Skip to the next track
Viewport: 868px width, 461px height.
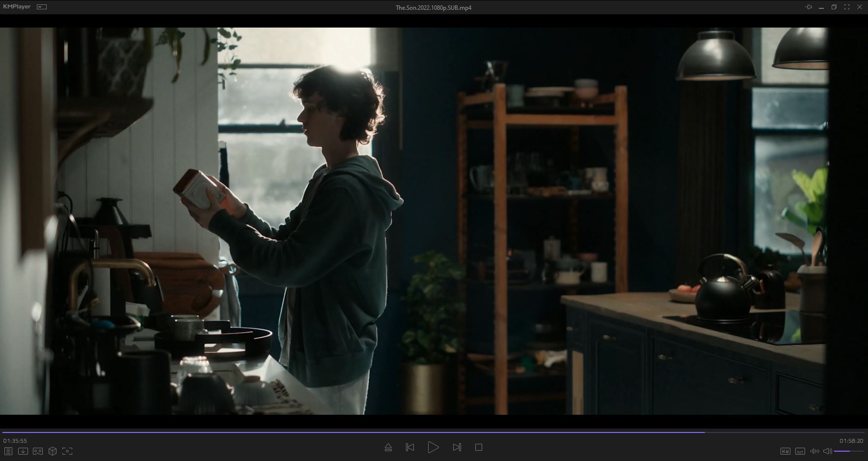point(457,447)
